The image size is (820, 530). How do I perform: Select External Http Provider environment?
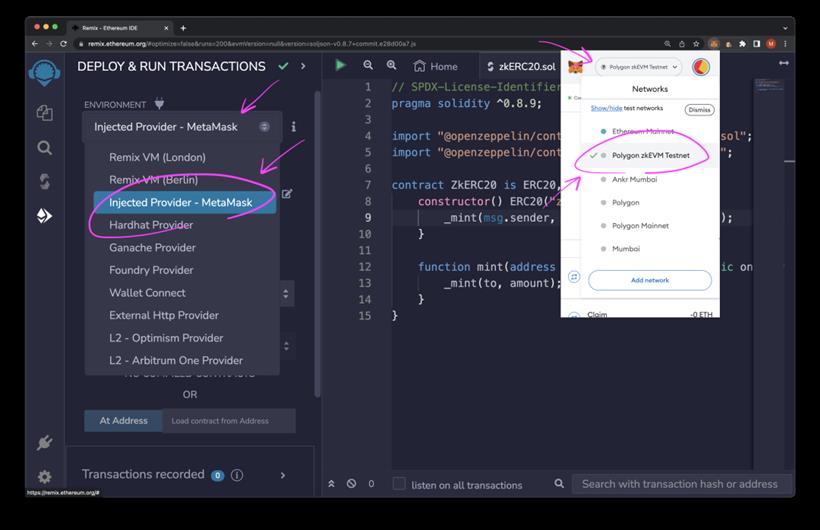[x=164, y=315]
